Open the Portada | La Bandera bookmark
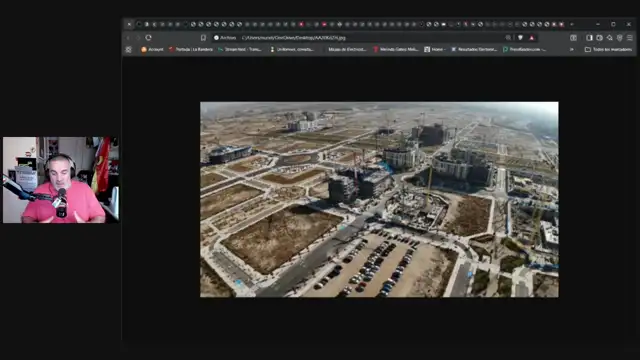The width and height of the screenshot is (640, 360). click(191, 49)
